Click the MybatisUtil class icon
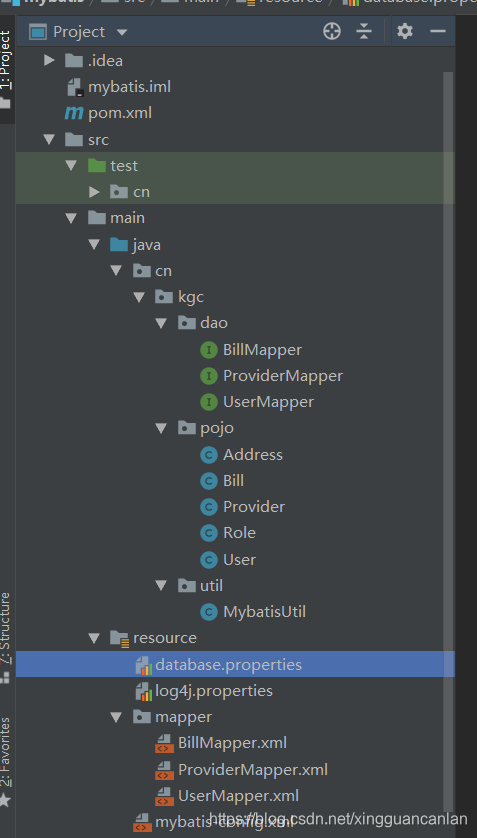477x838 pixels. pyautogui.click(x=208, y=612)
